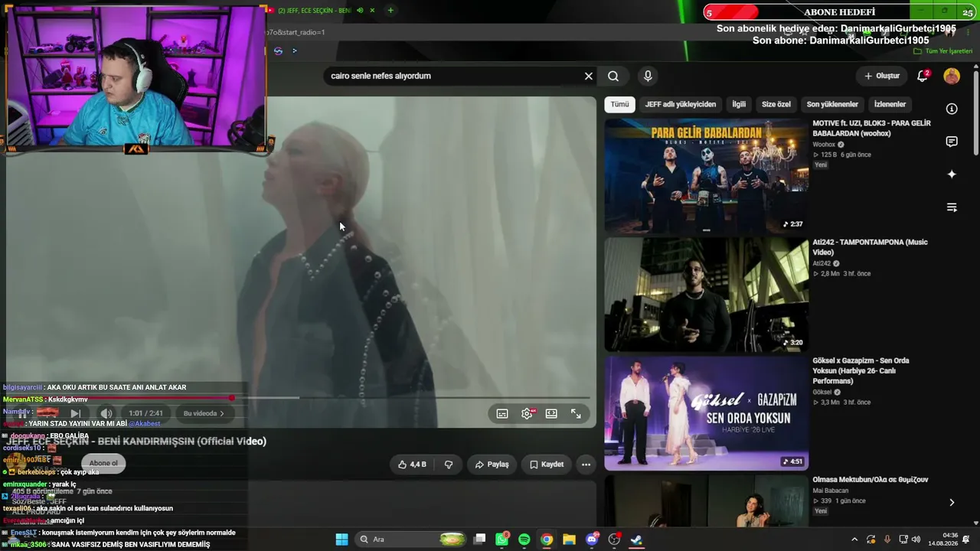Toggle theater mode on the player
The image size is (980, 551).
click(551, 413)
